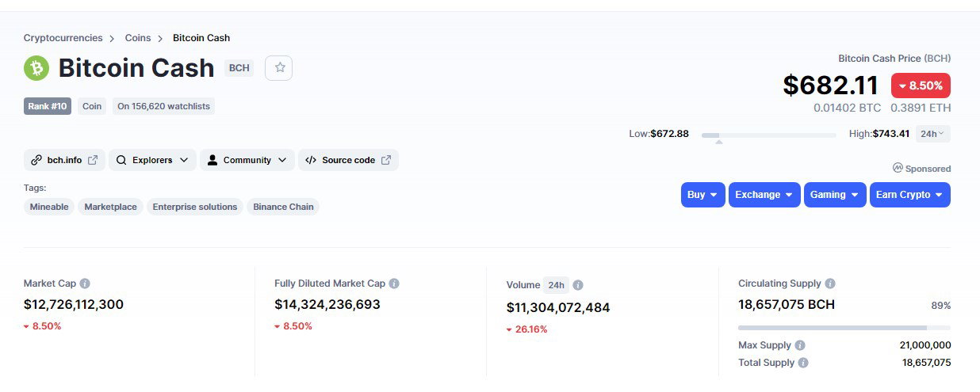Open the Gaming dropdown button
Screen dimensions: 980x392
click(835, 195)
